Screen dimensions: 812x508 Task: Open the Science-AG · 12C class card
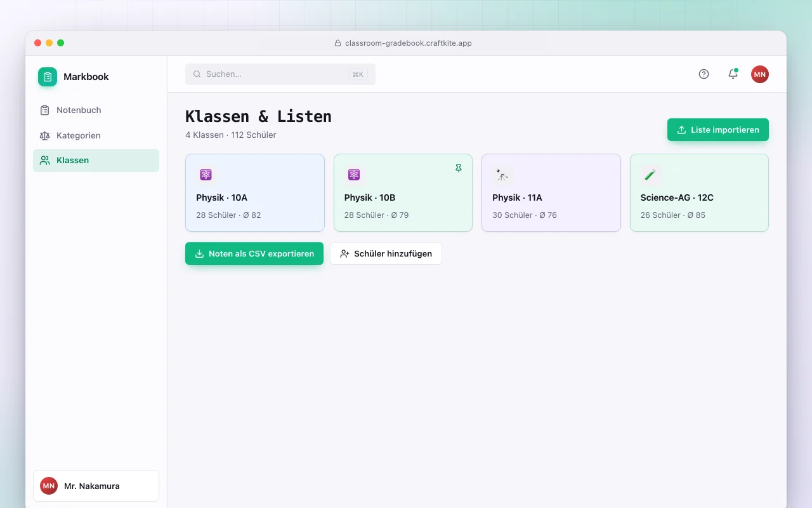coord(699,193)
